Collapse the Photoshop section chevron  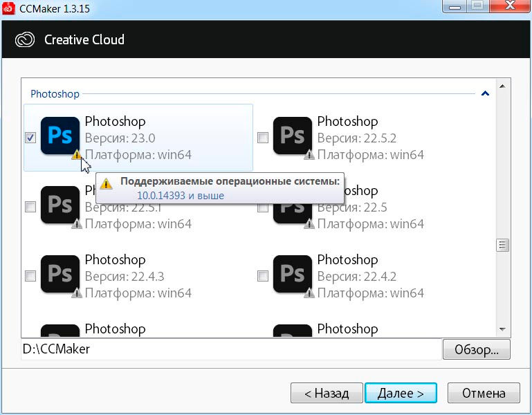coord(485,93)
